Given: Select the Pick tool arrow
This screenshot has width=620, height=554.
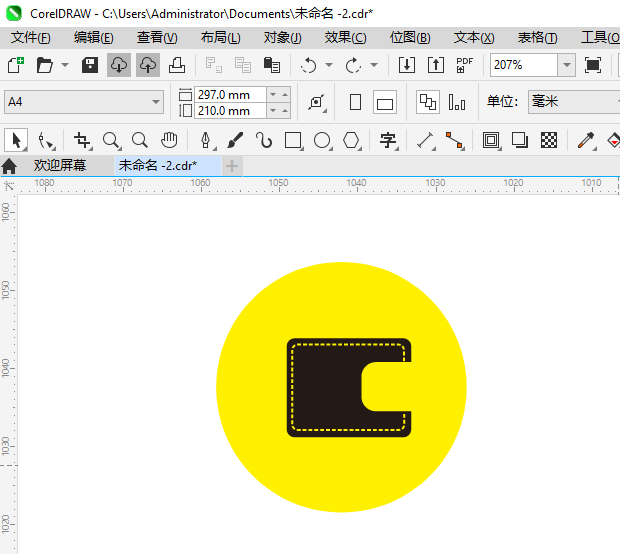Looking at the screenshot, I should click(16, 140).
